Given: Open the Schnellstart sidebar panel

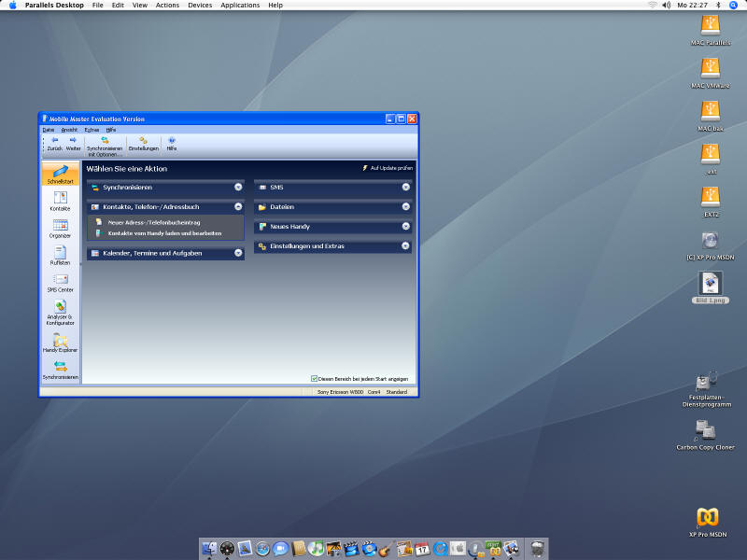Looking at the screenshot, I should [x=60, y=174].
